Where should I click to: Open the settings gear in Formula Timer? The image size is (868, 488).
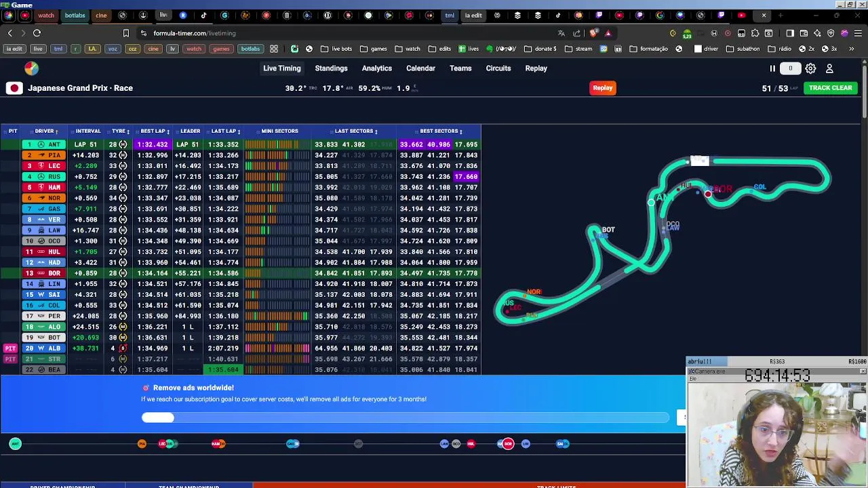(810, 68)
